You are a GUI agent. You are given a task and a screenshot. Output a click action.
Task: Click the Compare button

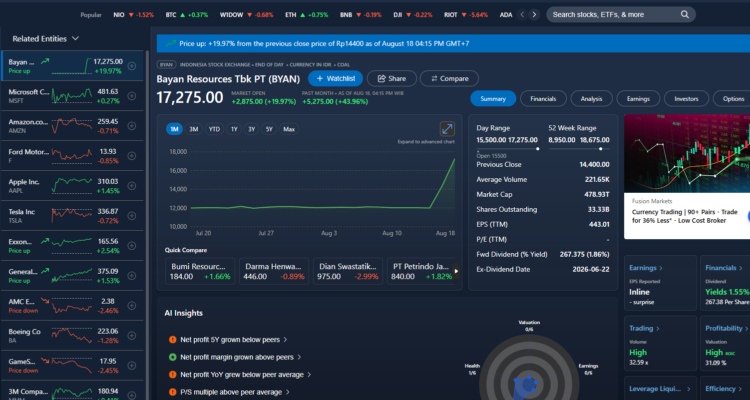450,78
